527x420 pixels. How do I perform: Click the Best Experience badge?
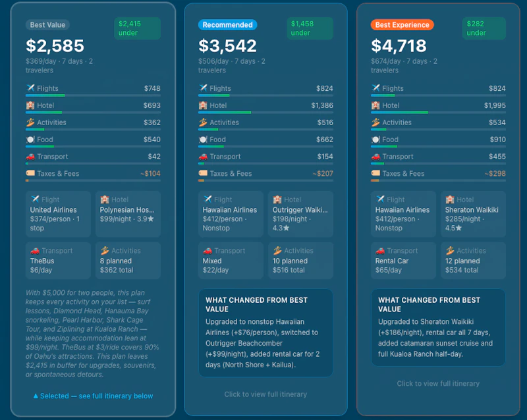pyautogui.click(x=402, y=25)
